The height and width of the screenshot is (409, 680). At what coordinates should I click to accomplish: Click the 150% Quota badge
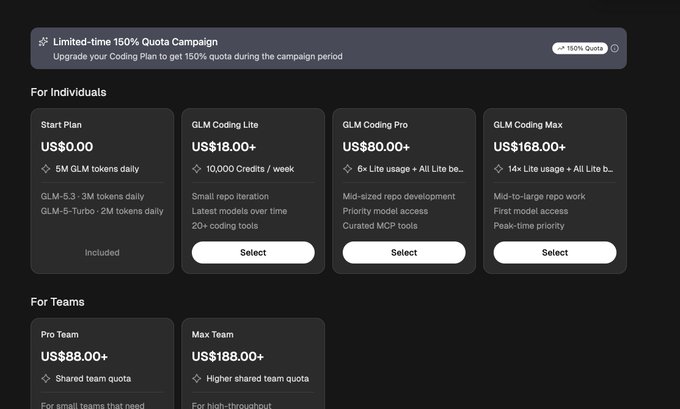pyautogui.click(x=580, y=48)
